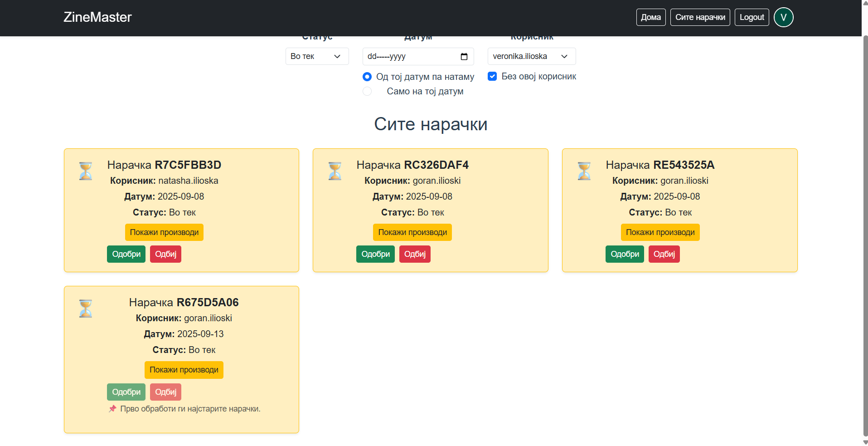Screen dimensions: 868x446
Task: Expand the user dropdown showing veronika.ilioska
Action: click(531, 56)
